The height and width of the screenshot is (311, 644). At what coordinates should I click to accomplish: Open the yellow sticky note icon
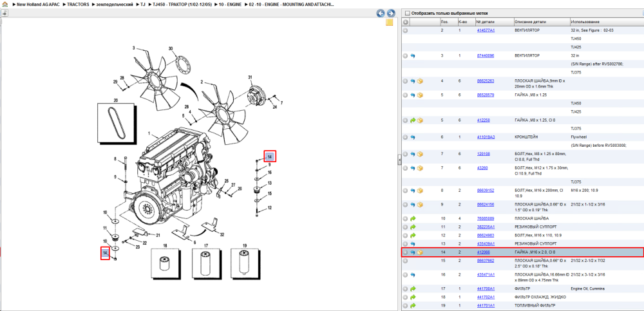(390, 23)
